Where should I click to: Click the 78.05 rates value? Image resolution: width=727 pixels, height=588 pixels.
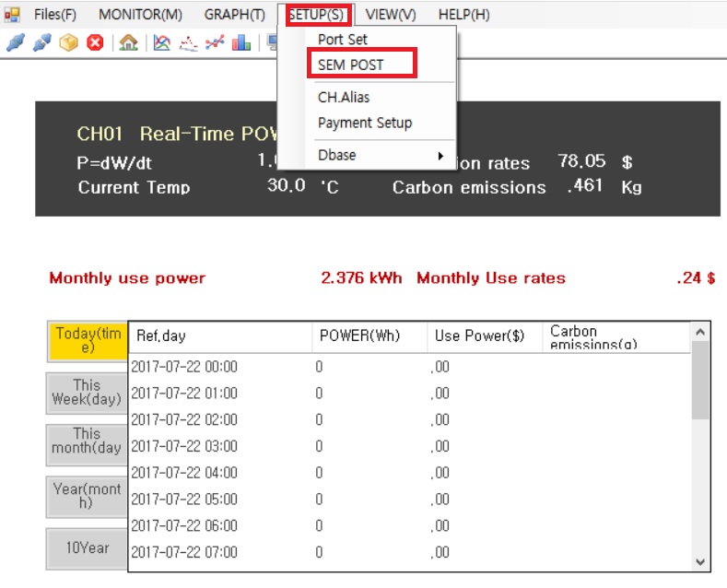pyautogui.click(x=582, y=161)
